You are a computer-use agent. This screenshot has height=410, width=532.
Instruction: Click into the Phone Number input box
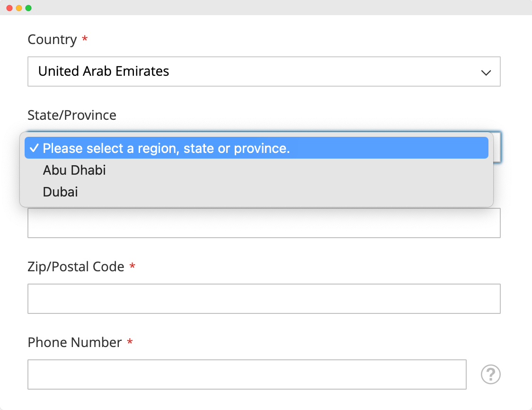[x=247, y=374]
